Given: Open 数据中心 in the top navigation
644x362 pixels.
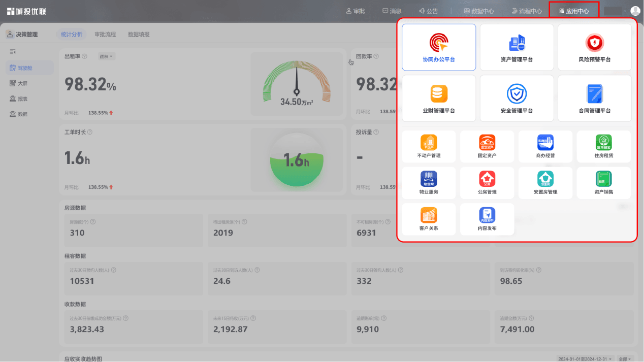Looking at the screenshot, I should [478, 11].
